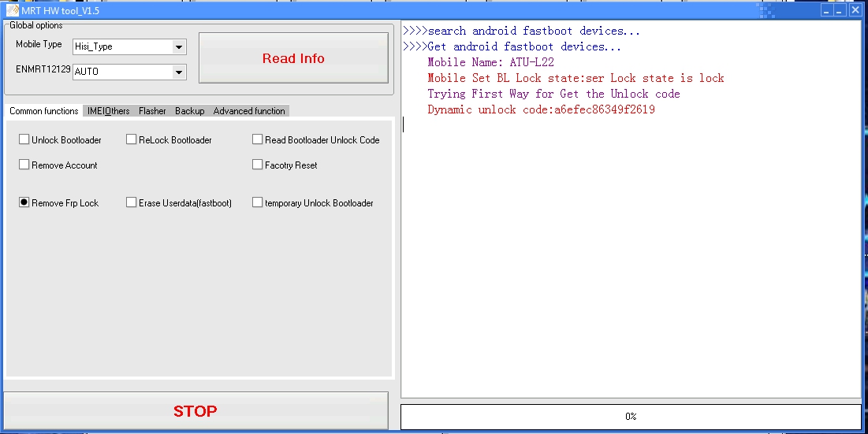Click the MRT HW tool title bar icon
Image resolution: width=868 pixels, height=434 pixels.
tap(12, 10)
